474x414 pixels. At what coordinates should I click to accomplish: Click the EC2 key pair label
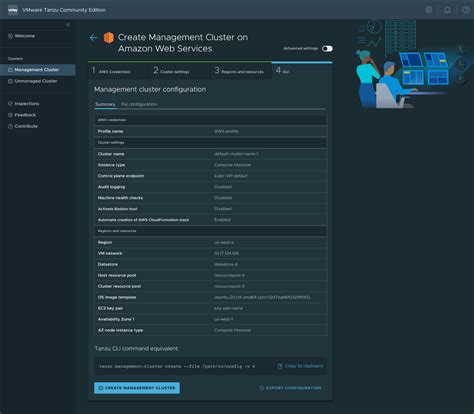pos(110,308)
